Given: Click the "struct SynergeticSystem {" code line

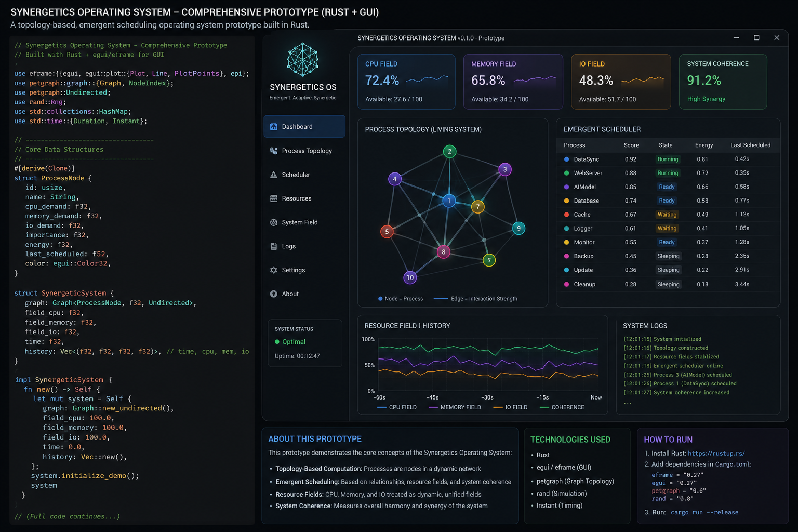Looking at the screenshot, I should point(64,293).
